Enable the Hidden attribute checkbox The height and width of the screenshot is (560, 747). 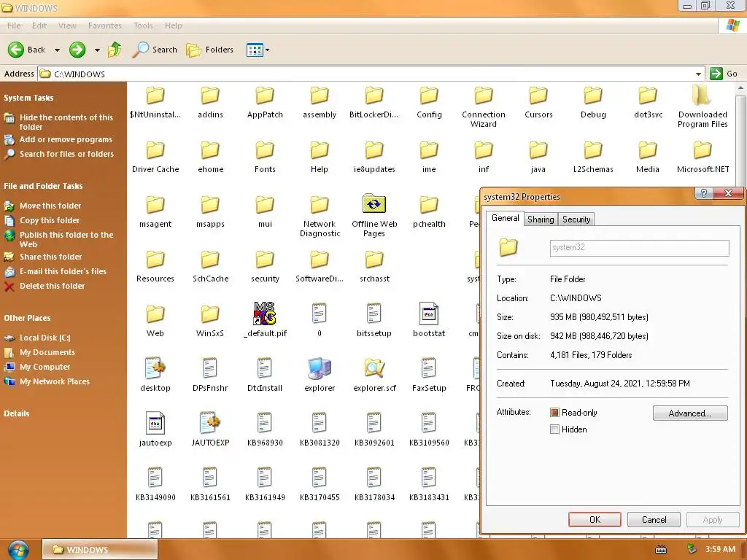tap(554, 429)
